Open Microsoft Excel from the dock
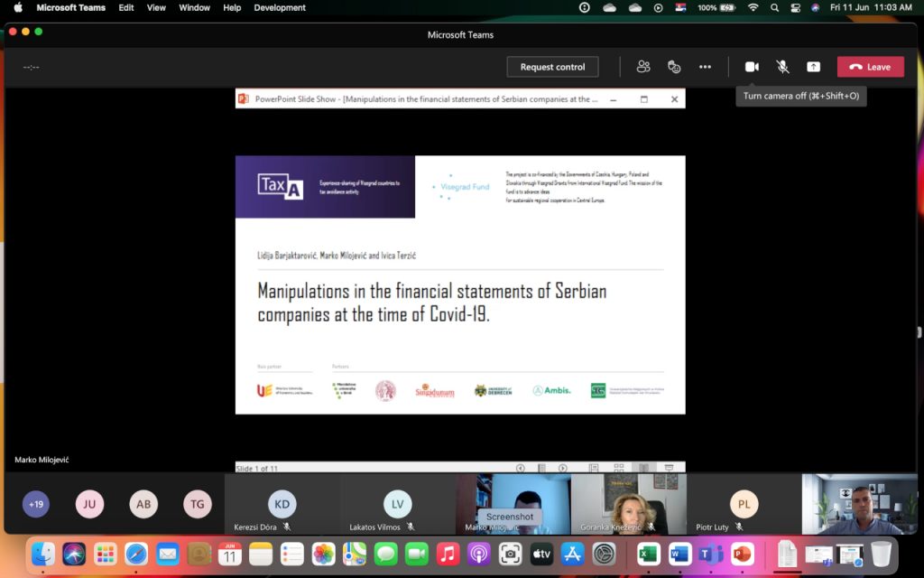Image resolution: width=924 pixels, height=578 pixels. (x=648, y=554)
